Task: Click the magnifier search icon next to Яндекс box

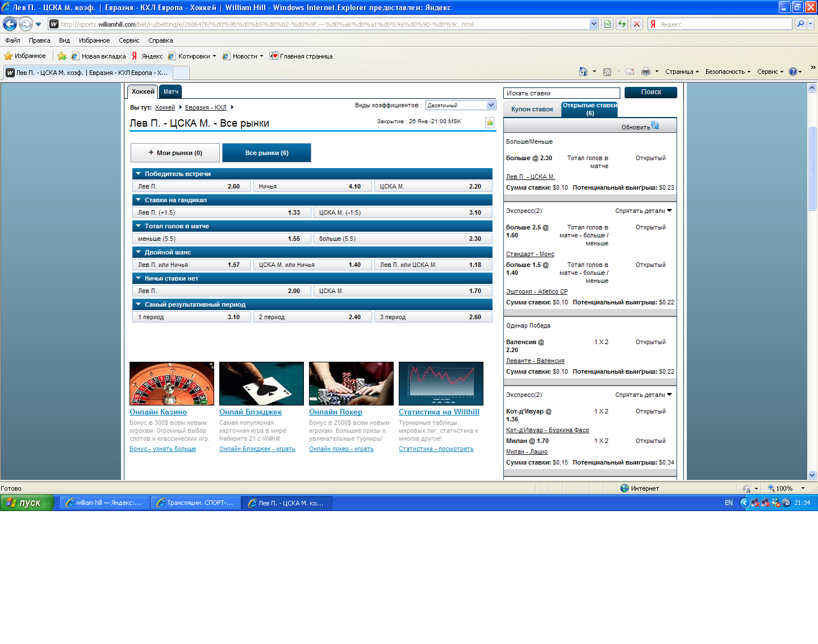Action: [800, 24]
